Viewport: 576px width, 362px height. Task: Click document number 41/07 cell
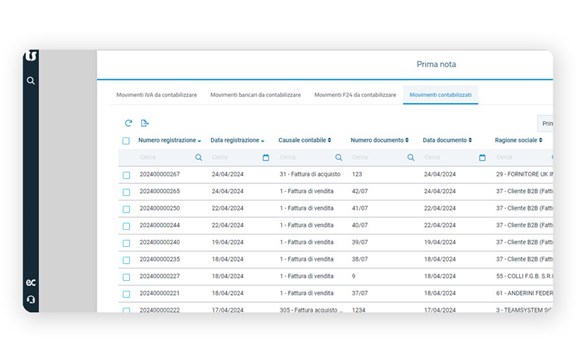(x=360, y=208)
